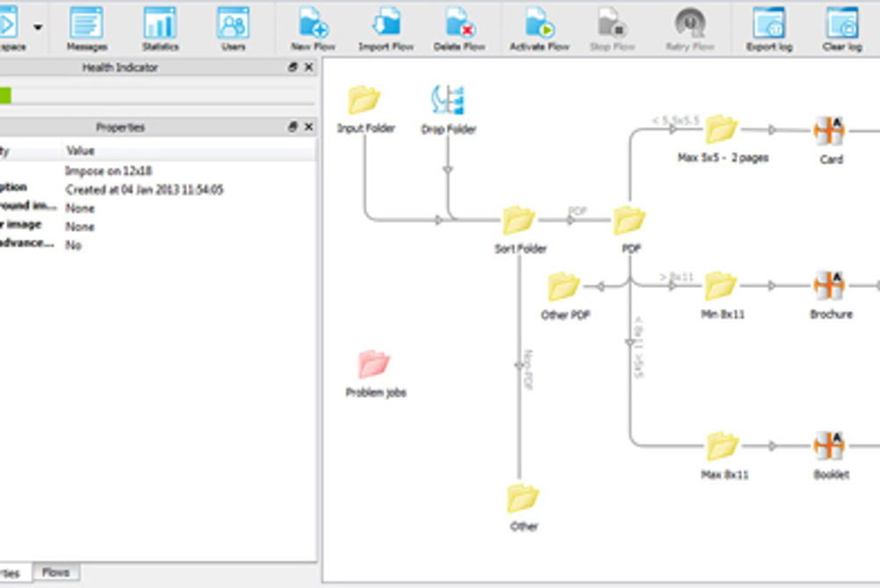Expand the Workspace dropdown arrow
The height and width of the screenshot is (588, 880).
(38, 26)
